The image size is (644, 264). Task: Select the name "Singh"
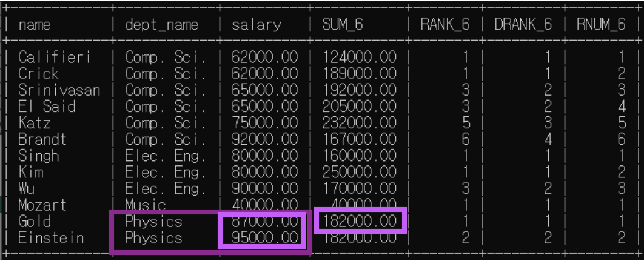pyautogui.click(x=39, y=156)
